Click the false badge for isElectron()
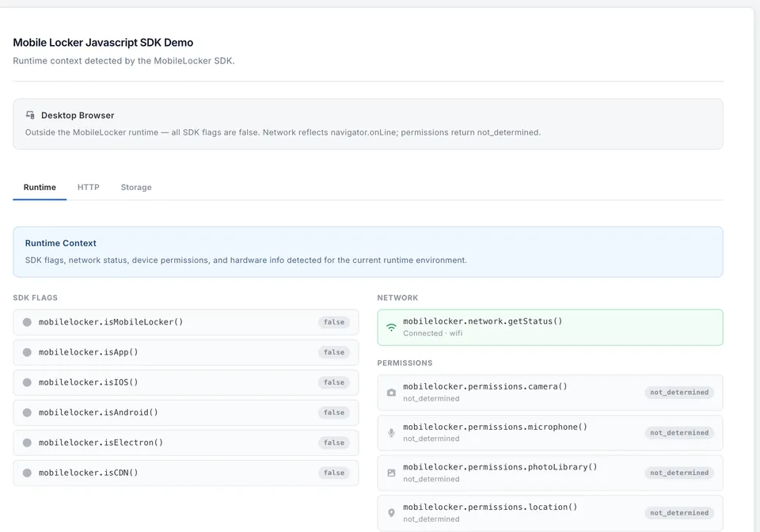760x532 pixels. tap(334, 443)
